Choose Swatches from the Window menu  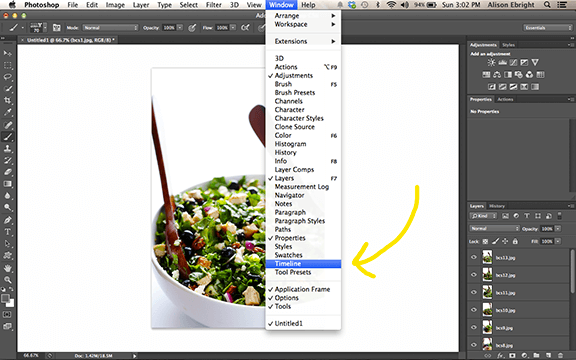(x=303, y=255)
